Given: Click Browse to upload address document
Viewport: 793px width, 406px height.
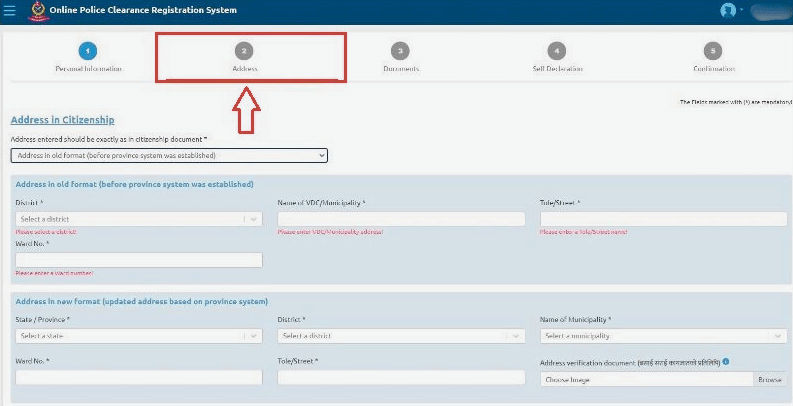Looking at the screenshot, I should [770, 380].
